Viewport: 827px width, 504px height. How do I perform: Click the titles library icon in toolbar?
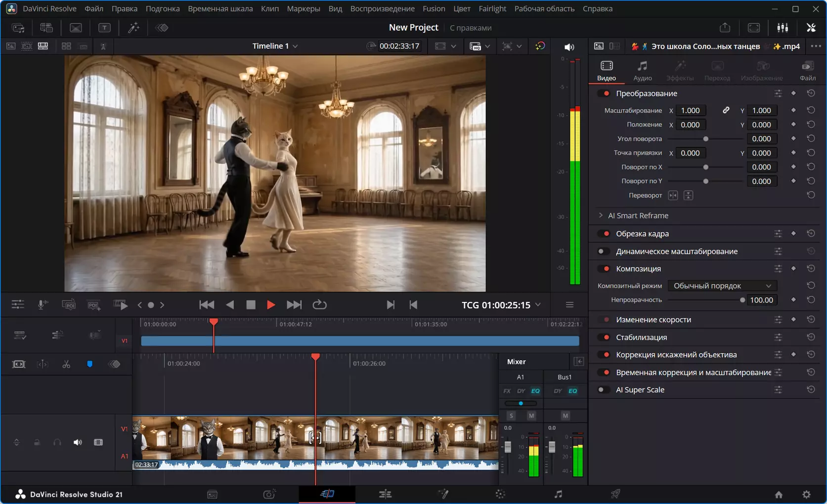coord(104,28)
